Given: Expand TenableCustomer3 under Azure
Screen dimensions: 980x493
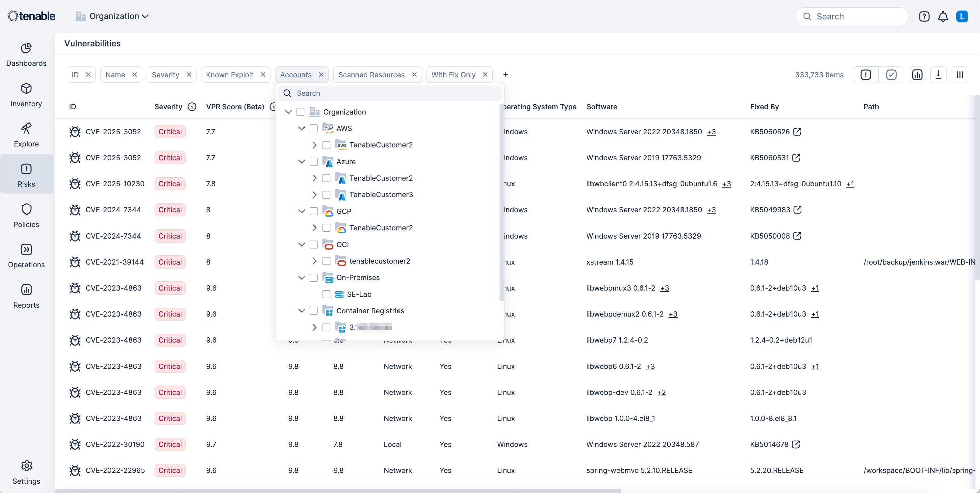Looking at the screenshot, I should 314,195.
